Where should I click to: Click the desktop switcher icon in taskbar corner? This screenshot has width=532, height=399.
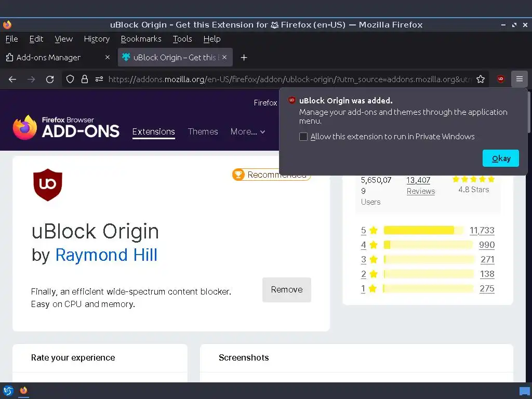525,391
